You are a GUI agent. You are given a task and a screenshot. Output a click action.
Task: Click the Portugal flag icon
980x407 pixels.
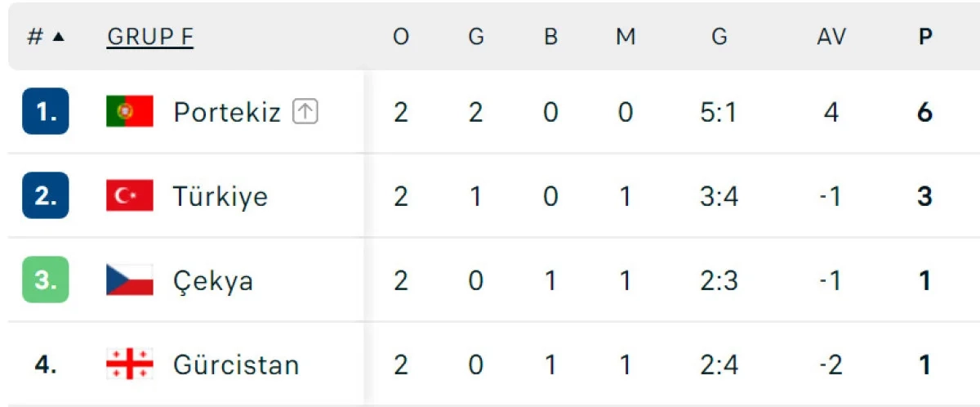coord(130,111)
